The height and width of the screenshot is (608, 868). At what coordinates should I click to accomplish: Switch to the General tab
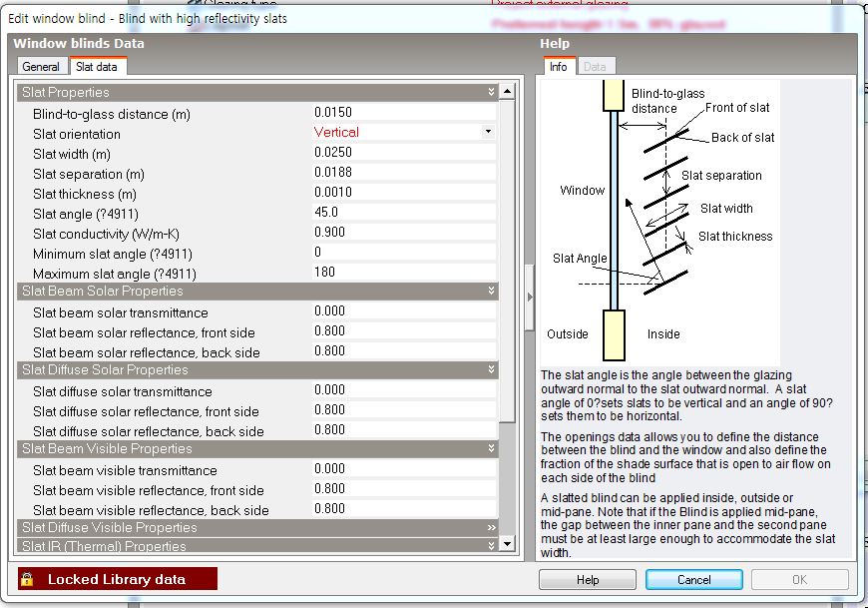point(41,67)
